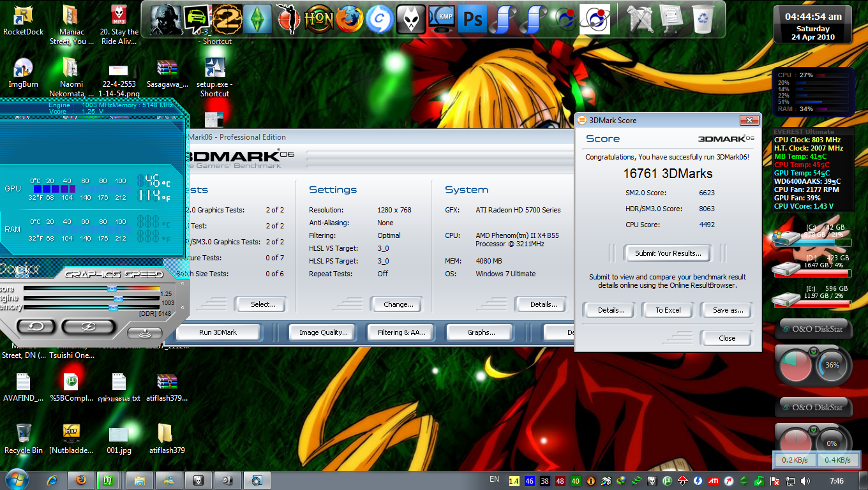This screenshot has height=490, width=868.
Task: Click the ATI Radeon HD 5700 Series text
Action: tap(518, 210)
